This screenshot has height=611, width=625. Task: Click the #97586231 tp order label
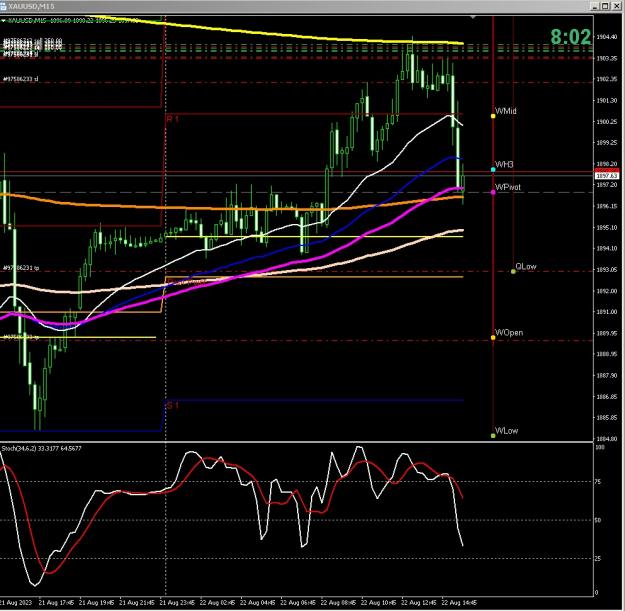pos(21,268)
